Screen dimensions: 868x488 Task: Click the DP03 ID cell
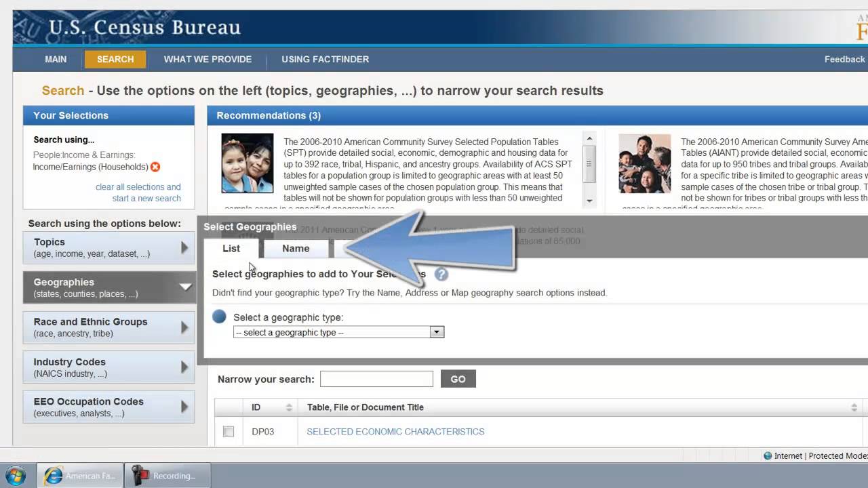coord(263,432)
